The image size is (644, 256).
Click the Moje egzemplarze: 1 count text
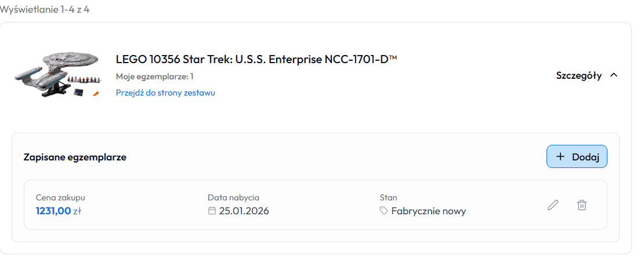tap(154, 76)
